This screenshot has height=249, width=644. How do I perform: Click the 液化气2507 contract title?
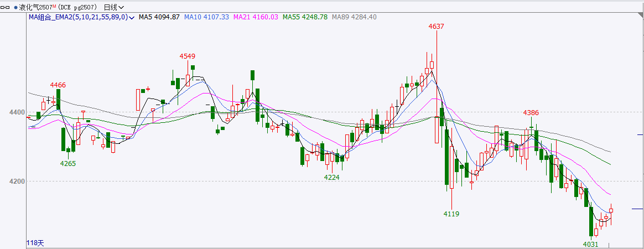coord(35,7)
